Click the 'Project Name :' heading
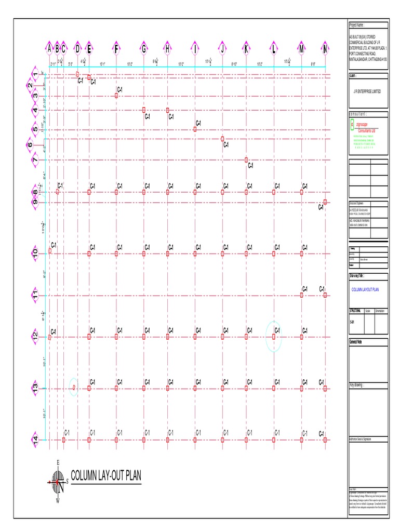Screen dimensions: 399x532 pos(356,25)
